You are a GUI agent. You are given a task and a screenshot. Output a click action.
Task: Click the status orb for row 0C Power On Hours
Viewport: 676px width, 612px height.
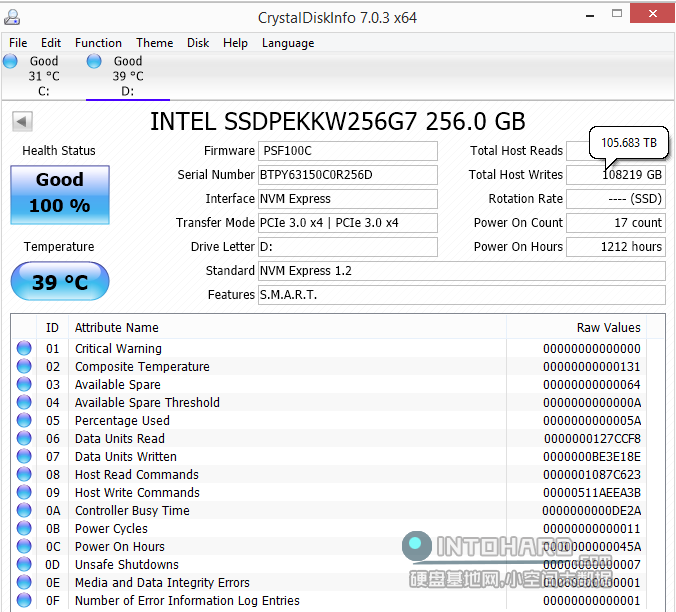tap(24, 546)
